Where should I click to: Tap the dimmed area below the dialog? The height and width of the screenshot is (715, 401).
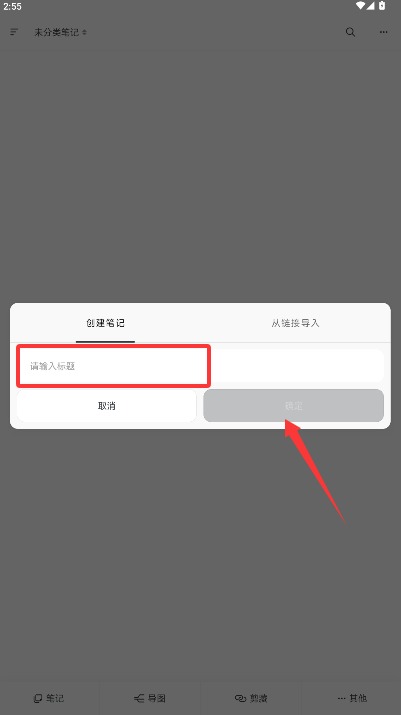tap(200, 556)
